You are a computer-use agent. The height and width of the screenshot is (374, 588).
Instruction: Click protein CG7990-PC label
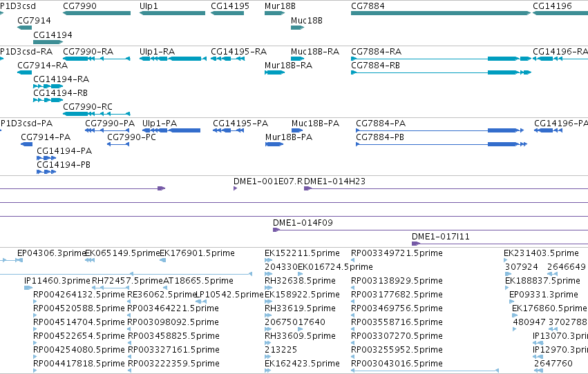[131, 137]
